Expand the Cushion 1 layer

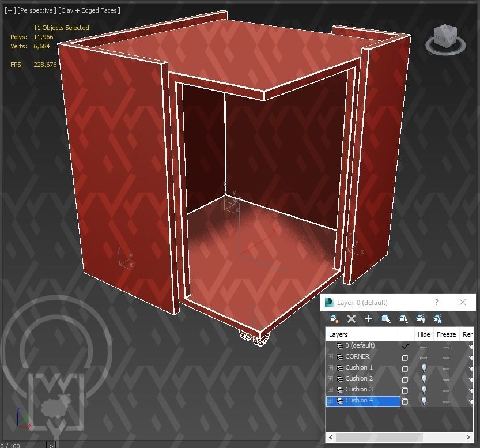point(330,367)
